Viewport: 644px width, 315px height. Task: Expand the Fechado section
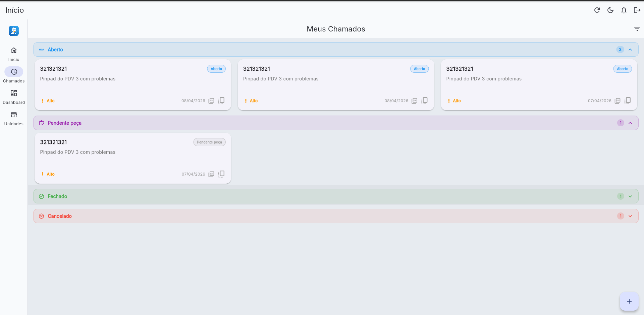pos(630,196)
